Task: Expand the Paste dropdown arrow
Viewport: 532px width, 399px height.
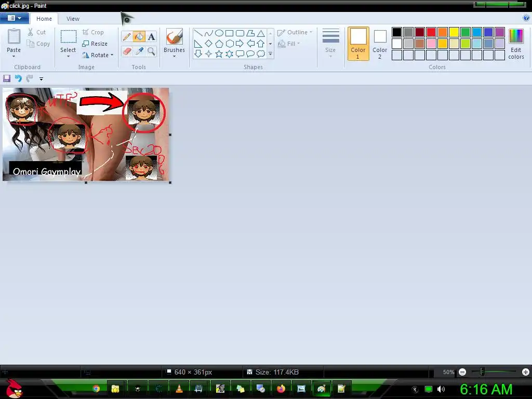Action: point(14,56)
